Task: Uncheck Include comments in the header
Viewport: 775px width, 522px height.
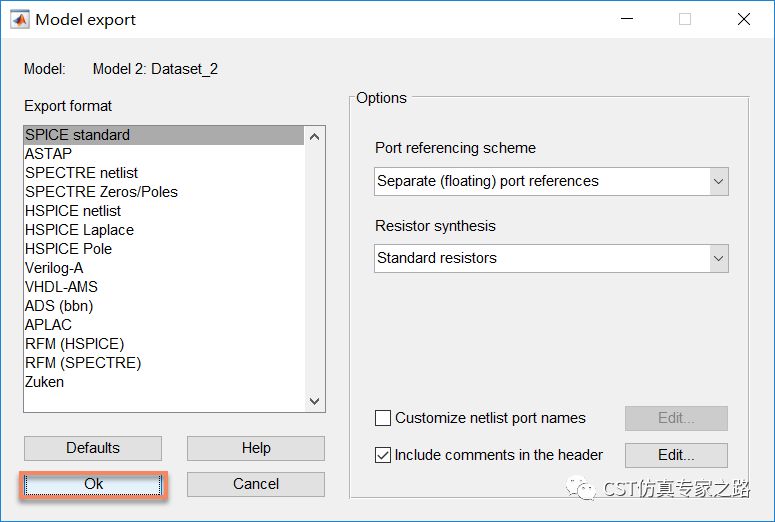Action: click(x=383, y=455)
